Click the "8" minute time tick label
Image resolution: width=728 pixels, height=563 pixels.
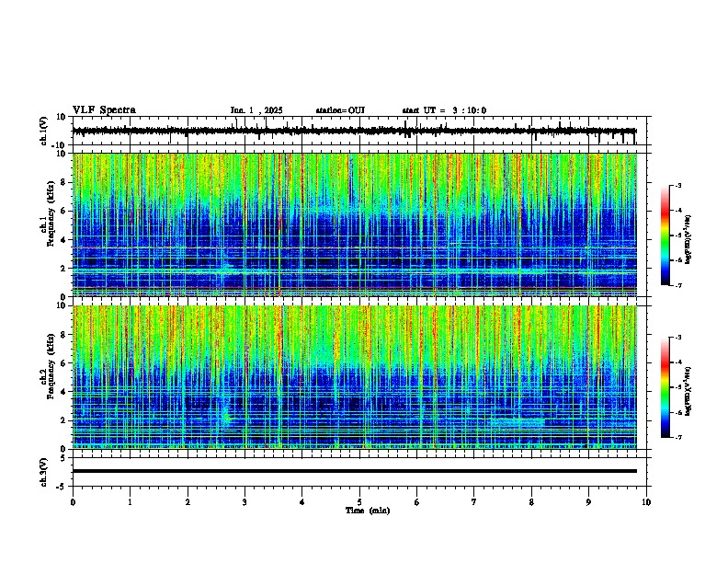[x=531, y=502]
